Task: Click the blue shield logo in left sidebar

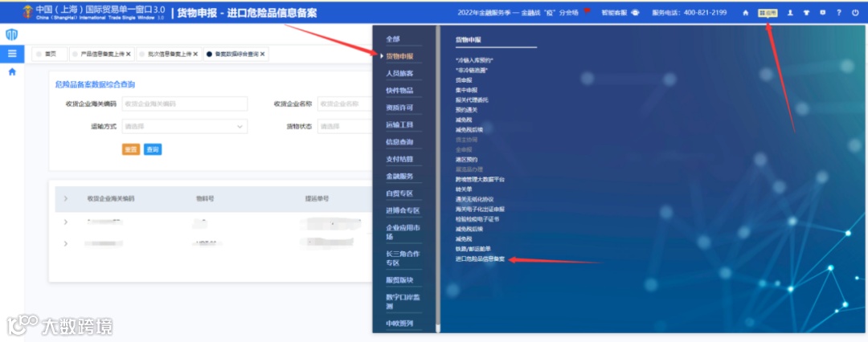Action: [x=11, y=35]
